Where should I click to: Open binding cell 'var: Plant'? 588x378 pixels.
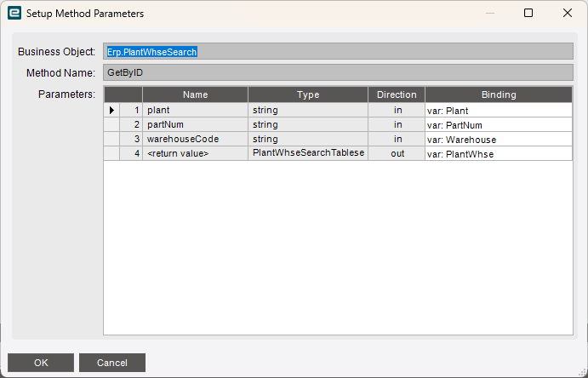pyautogui.click(x=498, y=111)
